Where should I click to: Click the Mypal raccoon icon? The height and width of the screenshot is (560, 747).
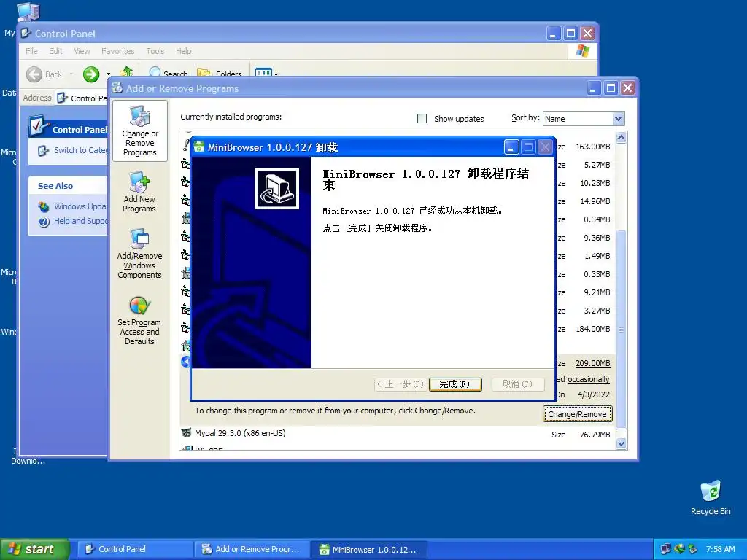click(x=186, y=433)
